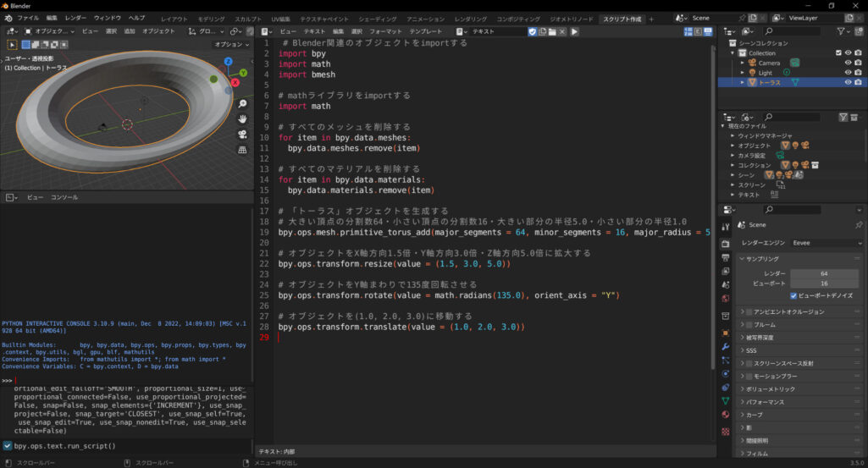The width and height of the screenshot is (868, 468).
Task: Pin the Scene properties with pin icon
Action: coord(859,224)
